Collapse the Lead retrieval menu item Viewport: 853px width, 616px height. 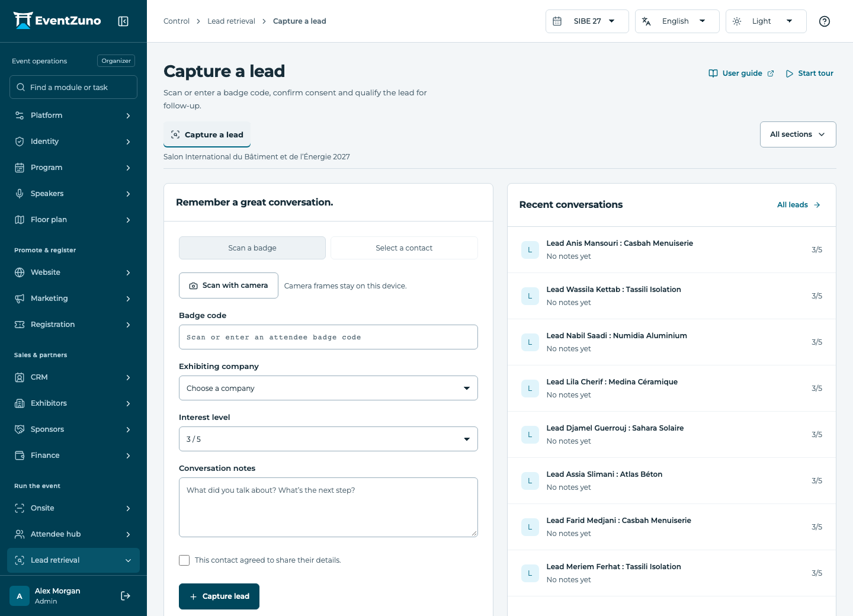[73, 560]
